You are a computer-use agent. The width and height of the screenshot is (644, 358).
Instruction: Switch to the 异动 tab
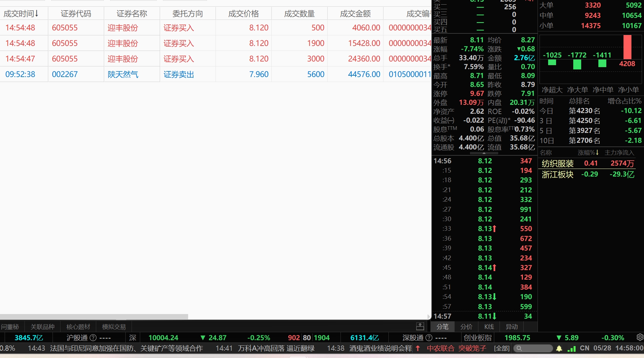[x=512, y=327]
